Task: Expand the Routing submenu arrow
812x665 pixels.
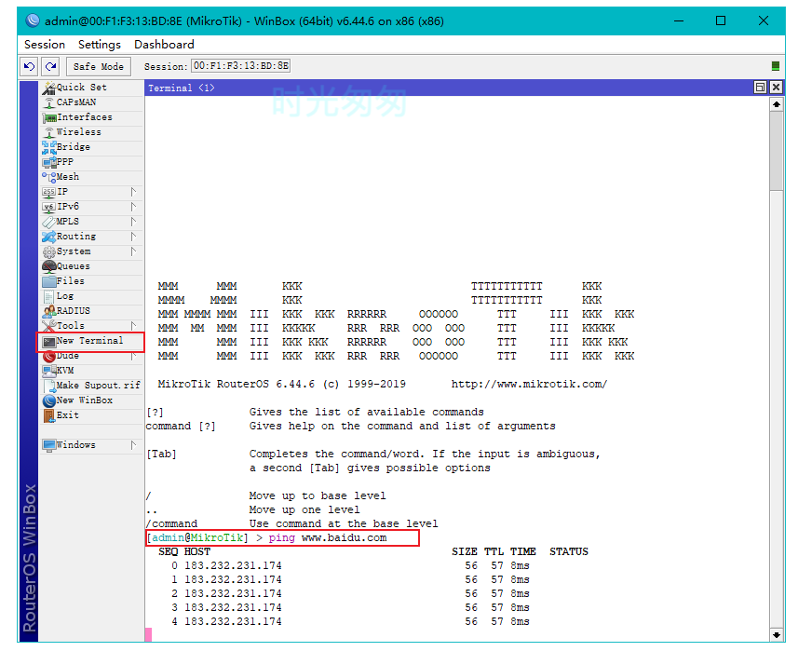Action: pyautogui.click(x=133, y=237)
